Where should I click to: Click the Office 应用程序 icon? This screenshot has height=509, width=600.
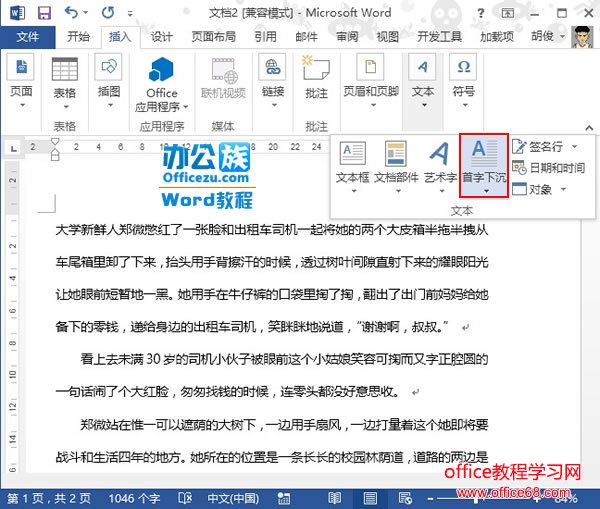click(161, 69)
